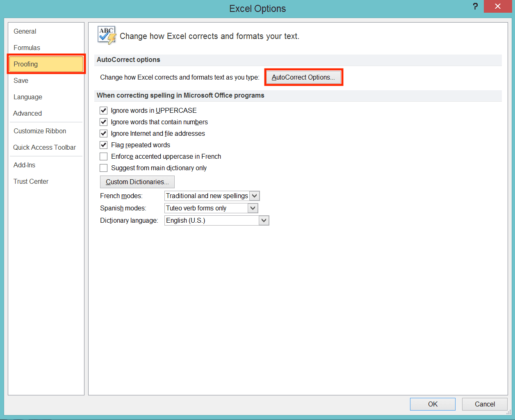
Task: Toggle Flag repeated words checkbox
Action: pos(104,145)
